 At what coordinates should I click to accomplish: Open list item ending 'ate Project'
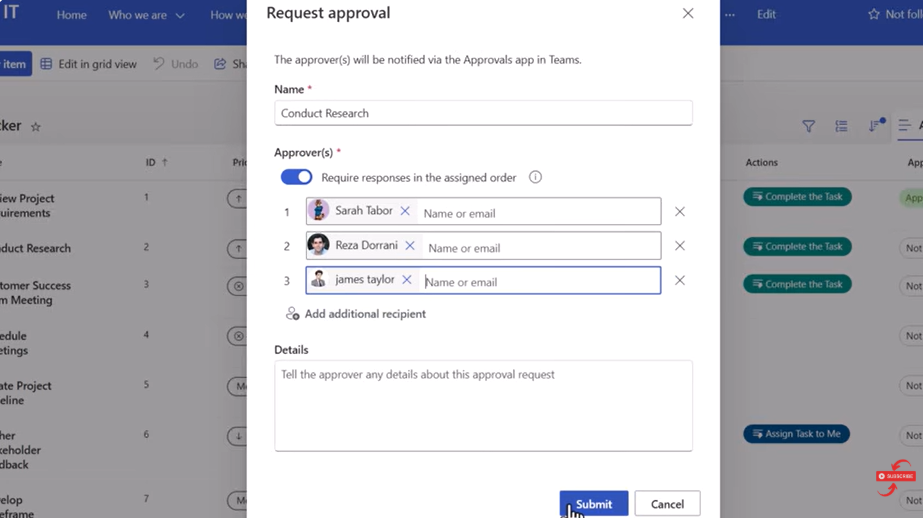click(x=26, y=393)
